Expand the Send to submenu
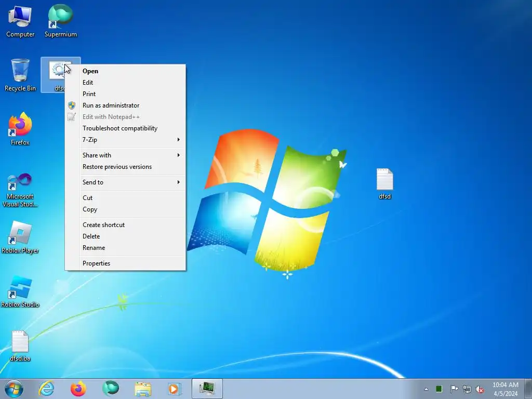532x399 pixels. point(125,182)
